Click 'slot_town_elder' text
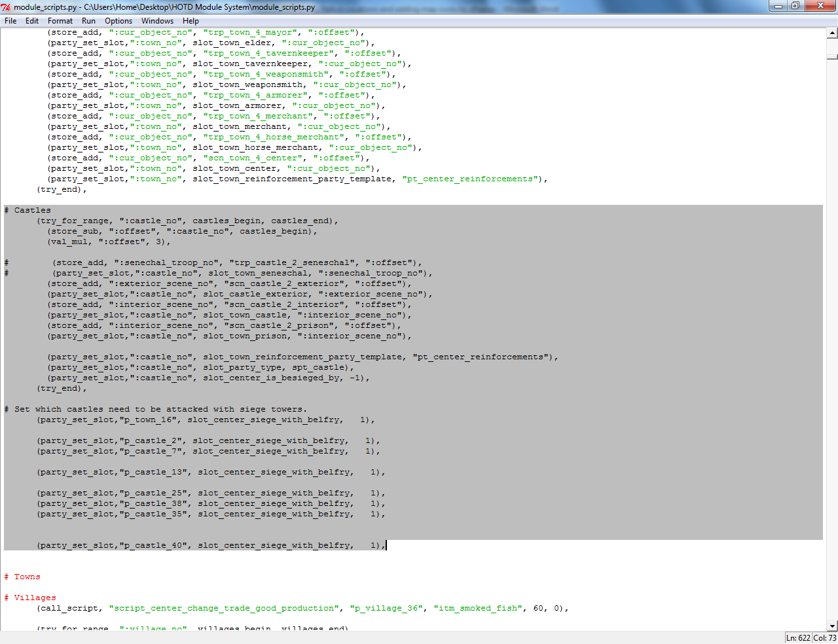This screenshot has width=838, height=644. click(232, 43)
